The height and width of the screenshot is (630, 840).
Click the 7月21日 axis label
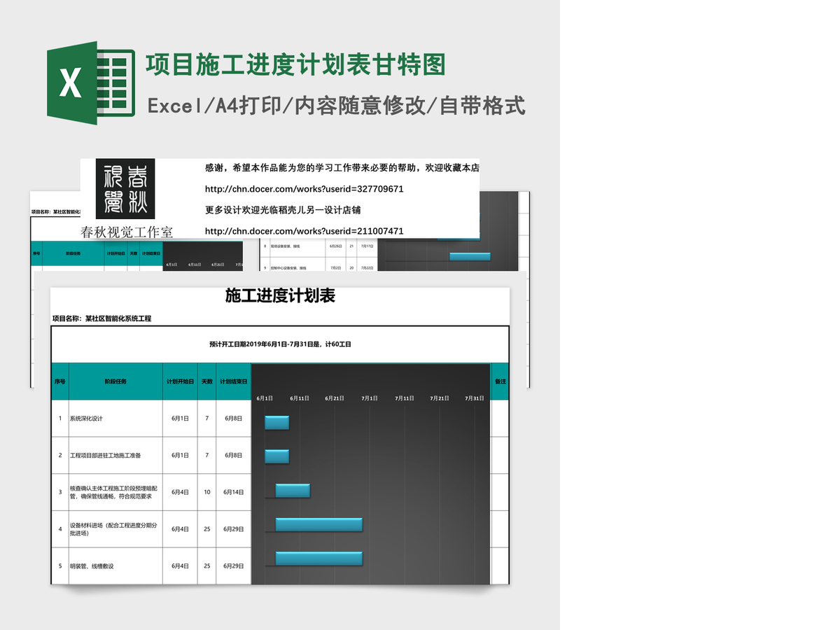click(440, 398)
